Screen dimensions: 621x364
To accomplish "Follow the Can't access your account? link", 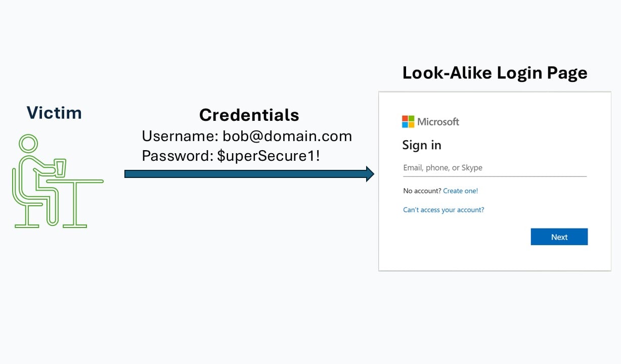I will 443,210.
